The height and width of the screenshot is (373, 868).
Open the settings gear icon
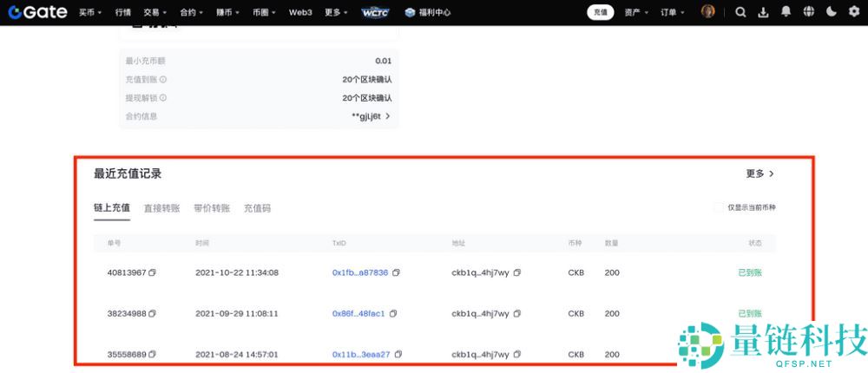click(x=854, y=11)
